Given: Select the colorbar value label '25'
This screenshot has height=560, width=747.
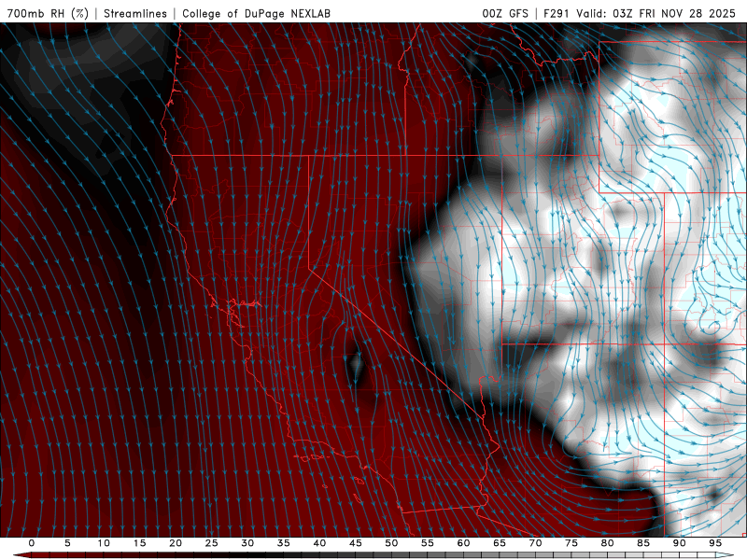Looking at the screenshot, I should (212, 543).
